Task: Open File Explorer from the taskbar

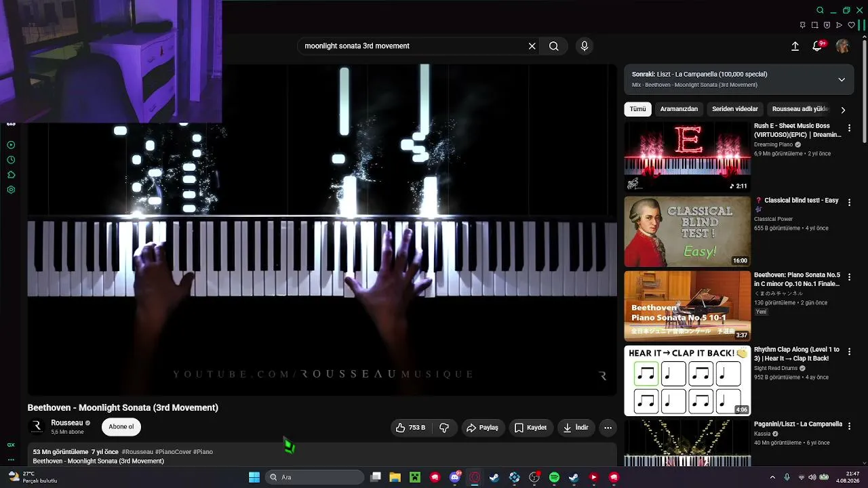Action: click(395, 477)
